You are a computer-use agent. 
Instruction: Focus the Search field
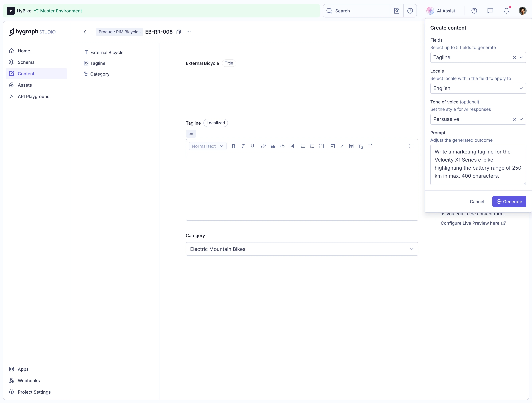point(356,11)
